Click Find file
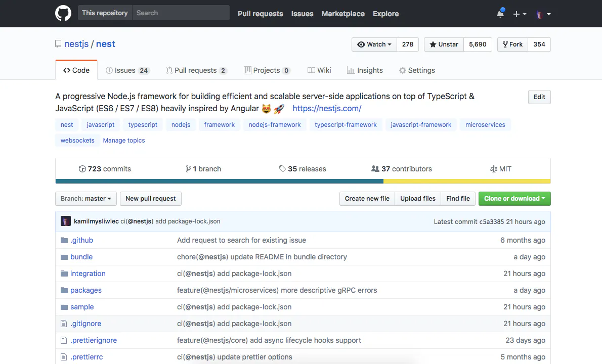This screenshot has height=364, width=602. 458,199
